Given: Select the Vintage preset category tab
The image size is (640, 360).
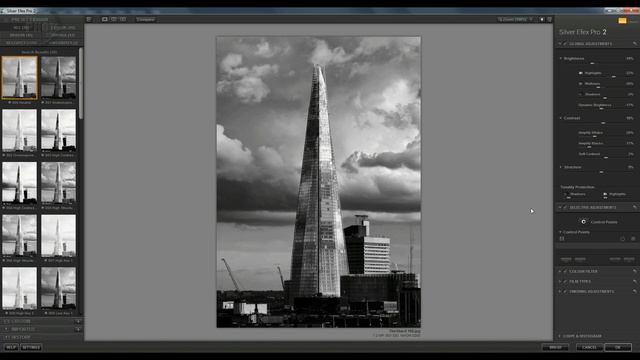Looking at the screenshot, I should point(63,35).
